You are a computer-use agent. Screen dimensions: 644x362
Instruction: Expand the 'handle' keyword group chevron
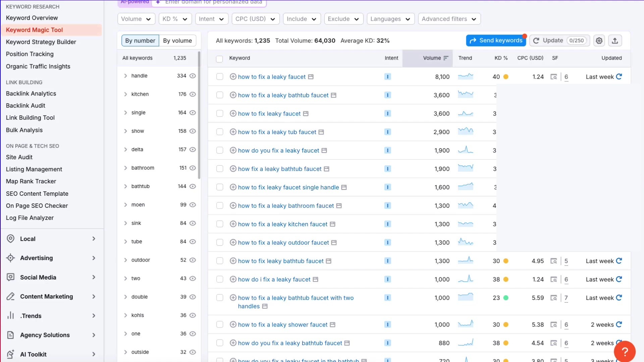[125, 76]
